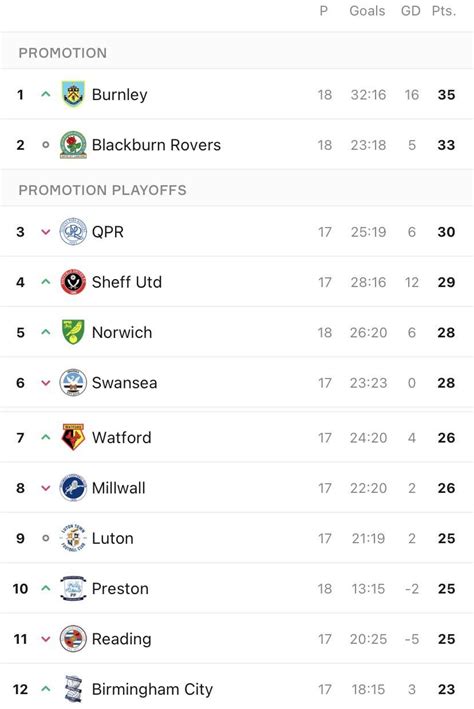Tap the Reading club badge
This screenshot has height=709, width=474.
(x=73, y=638)
